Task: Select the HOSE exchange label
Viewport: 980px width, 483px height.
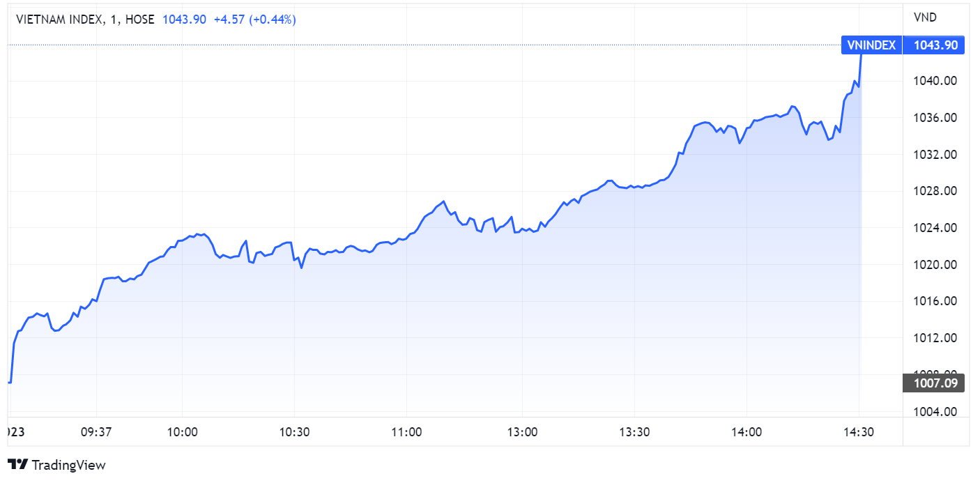Action: (x=140, y=20)
